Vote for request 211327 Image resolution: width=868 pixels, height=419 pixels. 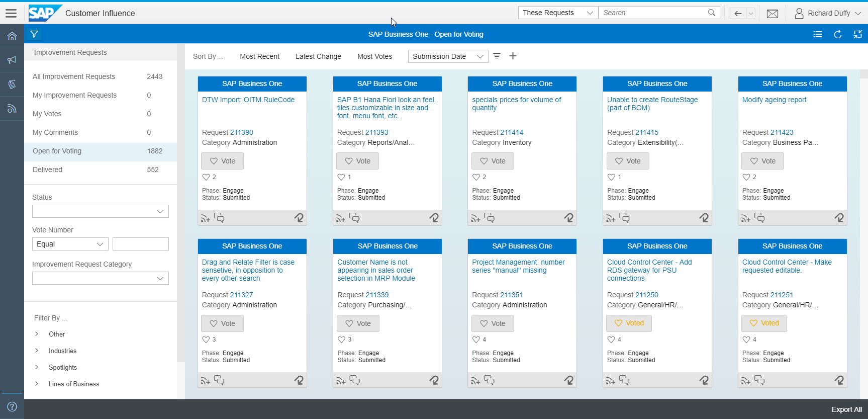222,323
